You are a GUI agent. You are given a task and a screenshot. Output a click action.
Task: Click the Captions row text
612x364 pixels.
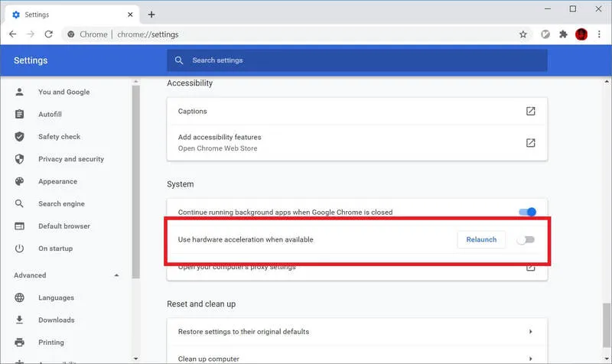pyautogui.click(x=193, y=111)
